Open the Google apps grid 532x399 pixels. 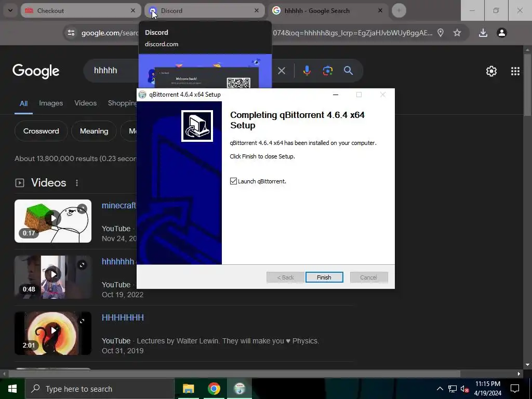point(515,71)
